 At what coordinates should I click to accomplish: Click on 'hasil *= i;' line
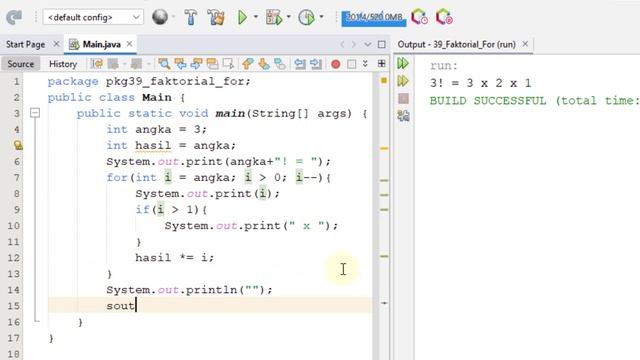pos(174,258)
